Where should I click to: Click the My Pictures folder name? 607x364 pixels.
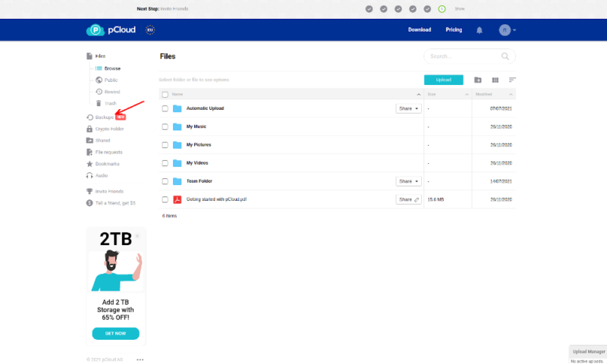pos(199,145)
